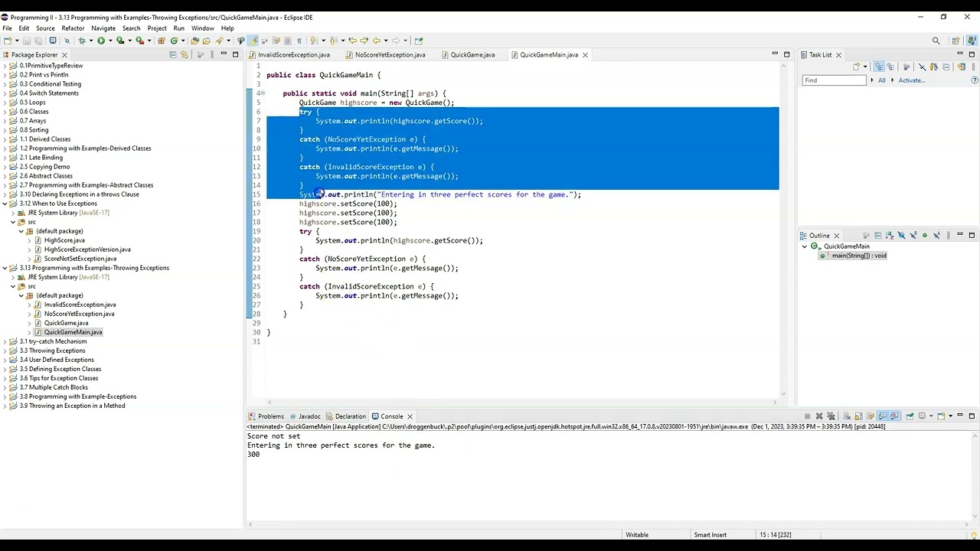Close the Package Explorer view
The image size is (980, 551).
[64, 54]
